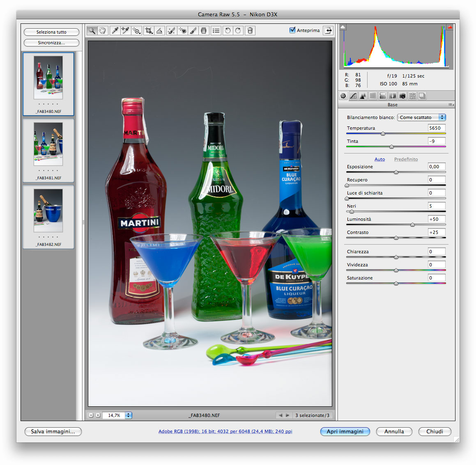Toggle highlight clipping warning in histogram
This screenshot has height=465, width=476.
(x=449, y=27)
